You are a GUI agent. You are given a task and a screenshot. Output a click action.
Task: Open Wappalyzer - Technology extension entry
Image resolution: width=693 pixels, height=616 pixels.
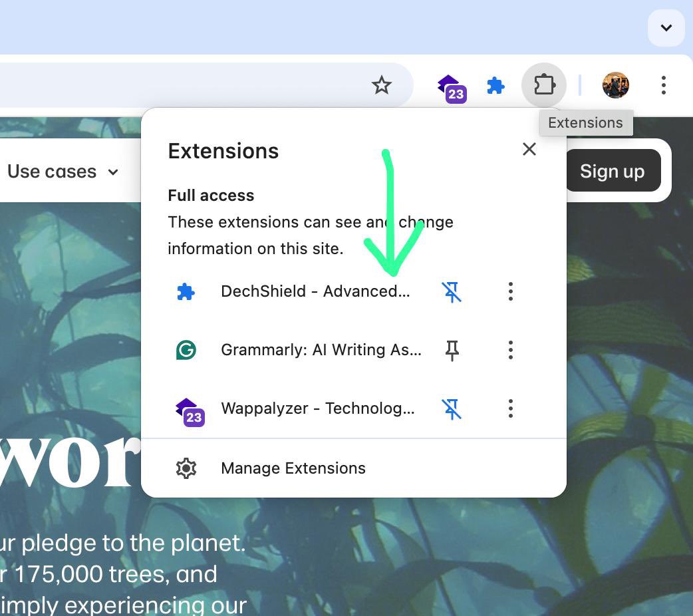coord(318,408)
